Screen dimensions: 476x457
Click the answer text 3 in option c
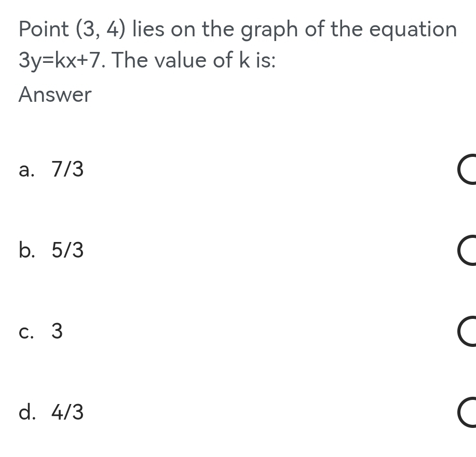(57, 331)
